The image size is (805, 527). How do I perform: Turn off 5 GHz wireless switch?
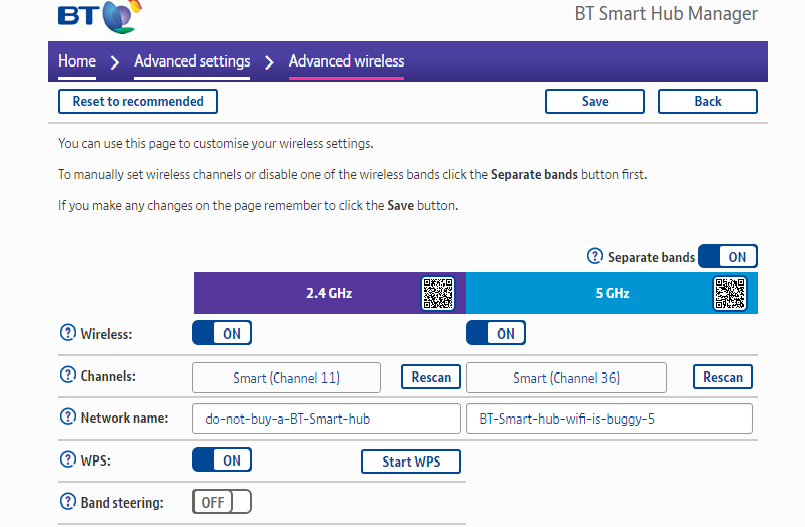[496, 333]
